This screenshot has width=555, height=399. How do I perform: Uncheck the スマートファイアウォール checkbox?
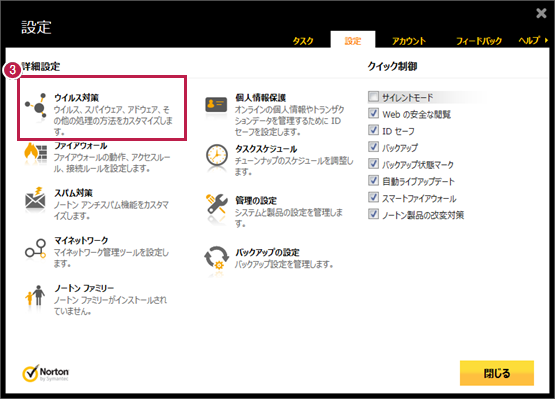pos(373,197)
